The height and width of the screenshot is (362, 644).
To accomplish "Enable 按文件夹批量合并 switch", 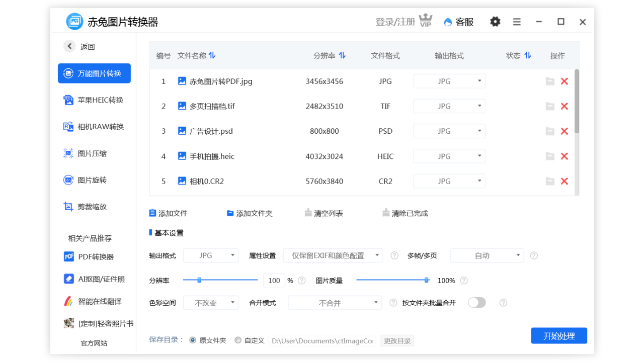I will 476,302.
